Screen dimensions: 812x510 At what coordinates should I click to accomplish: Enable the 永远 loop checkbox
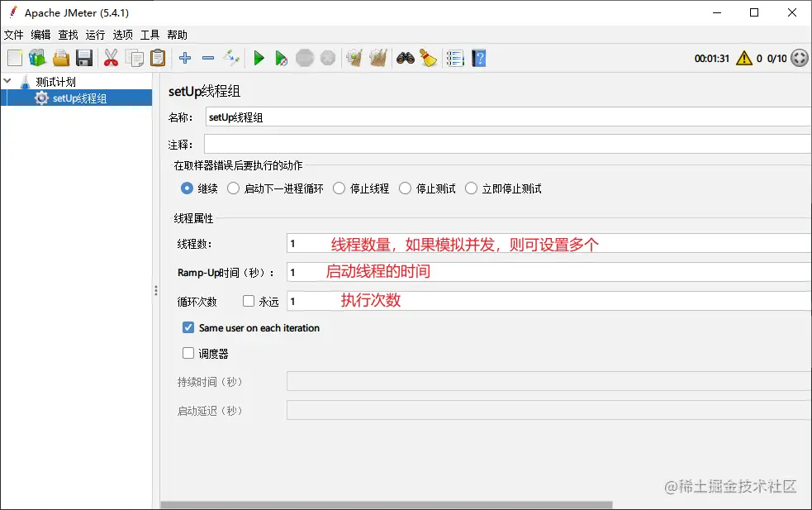[249, 301]
